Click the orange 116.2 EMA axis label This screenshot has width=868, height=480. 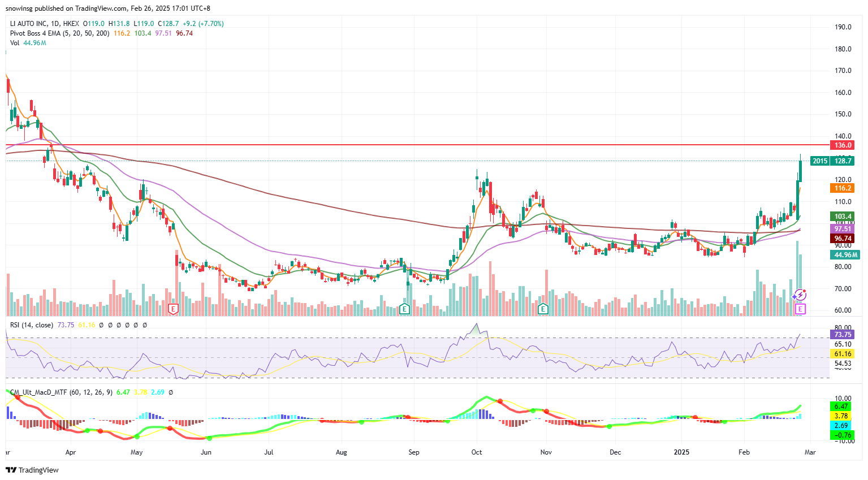(x=843, y=188)
